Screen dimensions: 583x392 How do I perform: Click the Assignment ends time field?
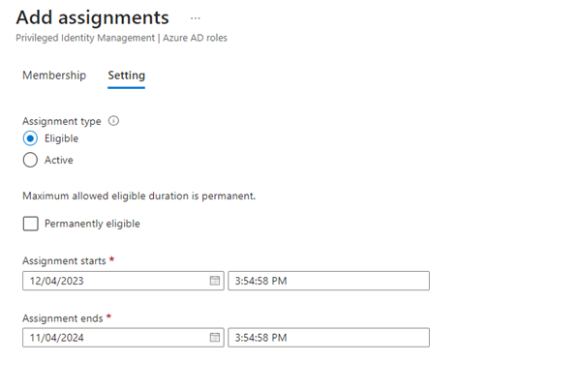click(328, 337)
